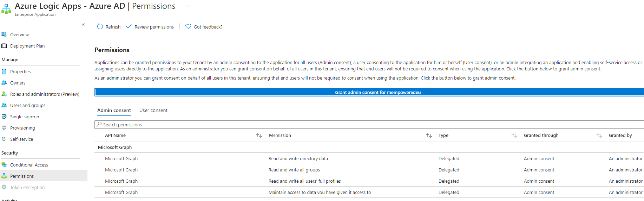644x201 pixels.
Task: Click the Granted through column header text
Action: tap(541, 135)
